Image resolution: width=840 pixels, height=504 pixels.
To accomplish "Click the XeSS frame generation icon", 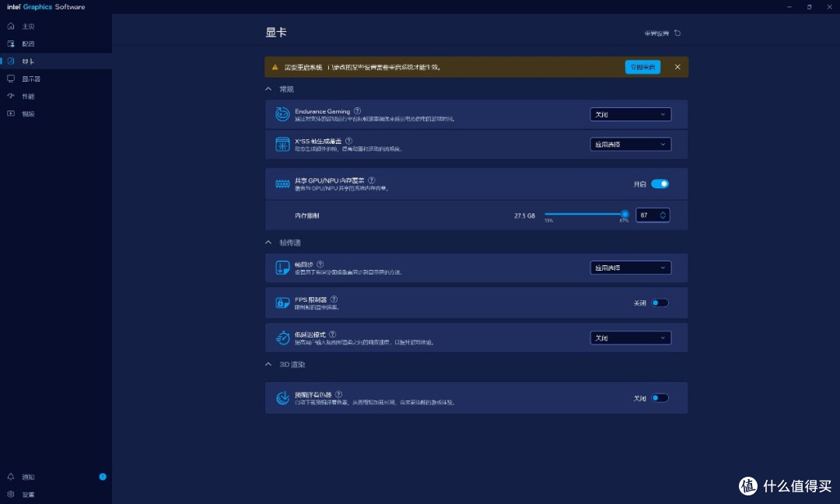I will click(282, 144).
